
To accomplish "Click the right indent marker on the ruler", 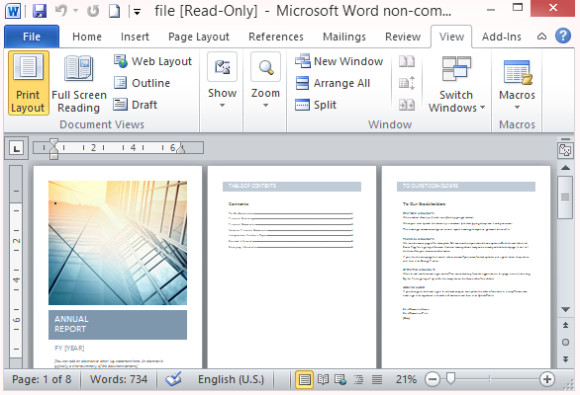I will point(181,149).
